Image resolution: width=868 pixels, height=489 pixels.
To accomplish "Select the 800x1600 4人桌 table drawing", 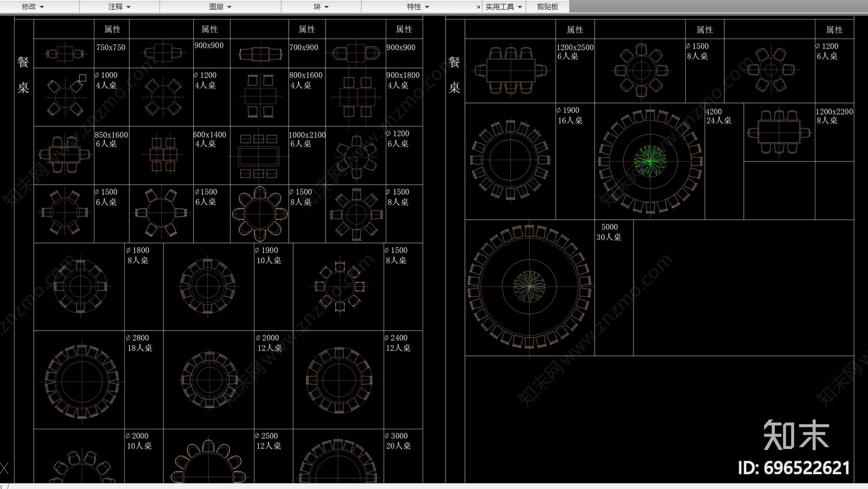I will [260, 96].
